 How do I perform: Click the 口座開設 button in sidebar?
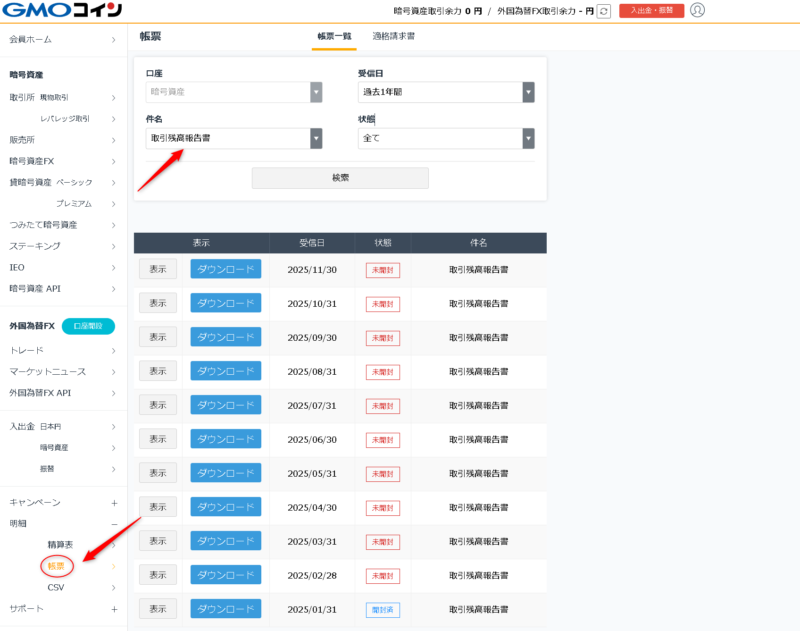88,326
